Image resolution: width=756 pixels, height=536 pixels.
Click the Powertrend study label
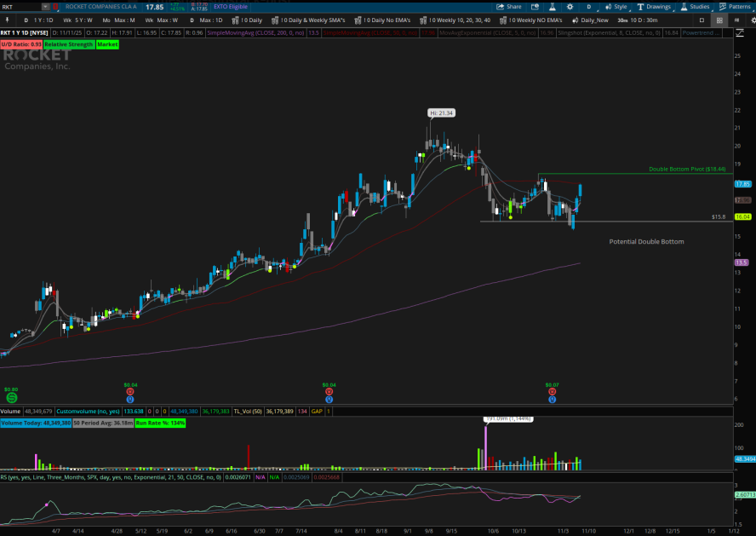701,32
